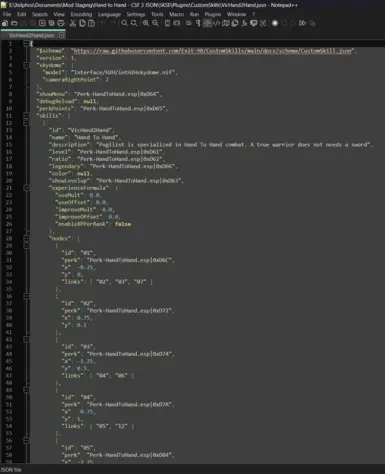Open the Language menu
Screen dimensions: 385x474
(x=109, y=14)
